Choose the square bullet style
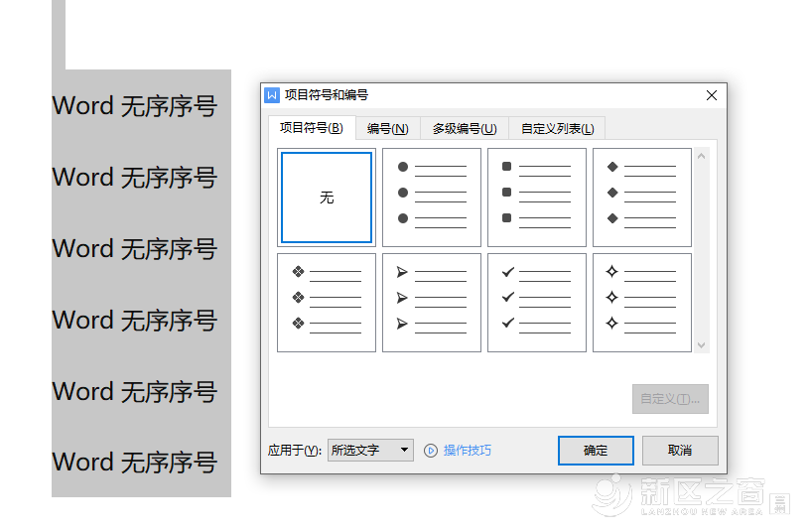 537,198
